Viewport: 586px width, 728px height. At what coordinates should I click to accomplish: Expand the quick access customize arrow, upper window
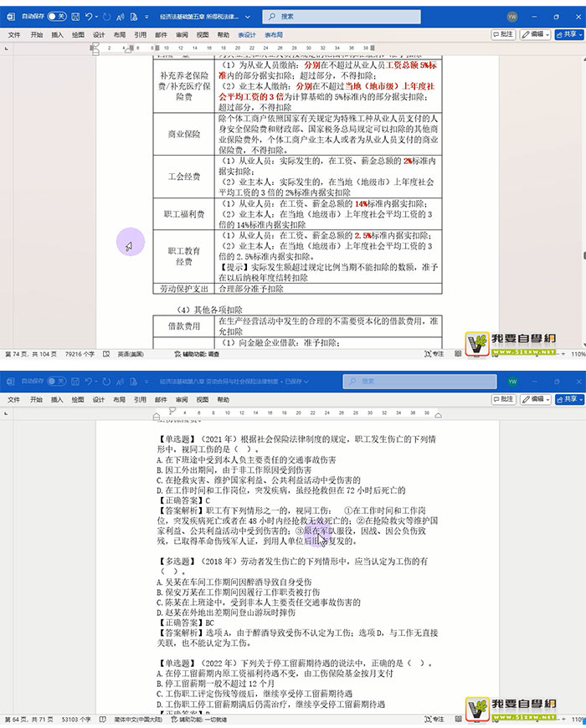tap(146, 17)
